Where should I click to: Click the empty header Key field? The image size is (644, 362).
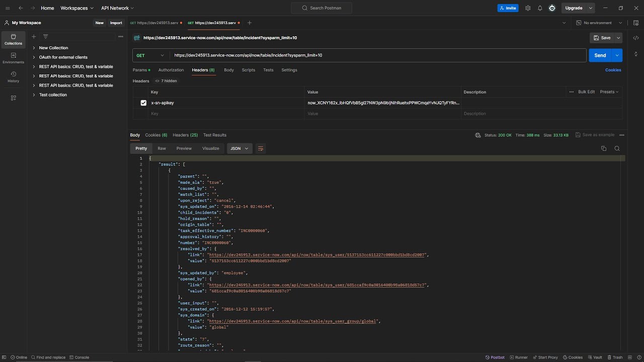coord(226,114)
